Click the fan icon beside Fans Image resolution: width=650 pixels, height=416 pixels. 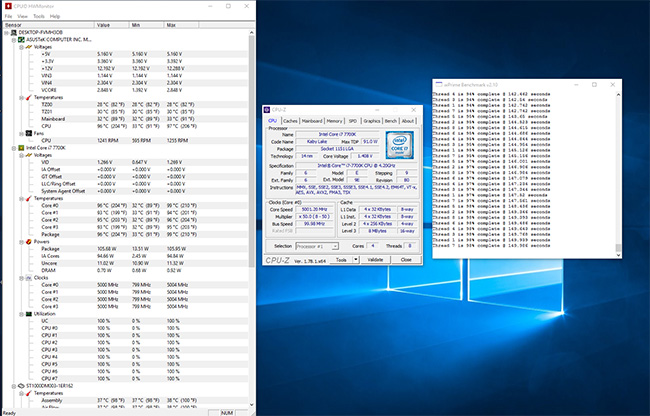(29, 133)
